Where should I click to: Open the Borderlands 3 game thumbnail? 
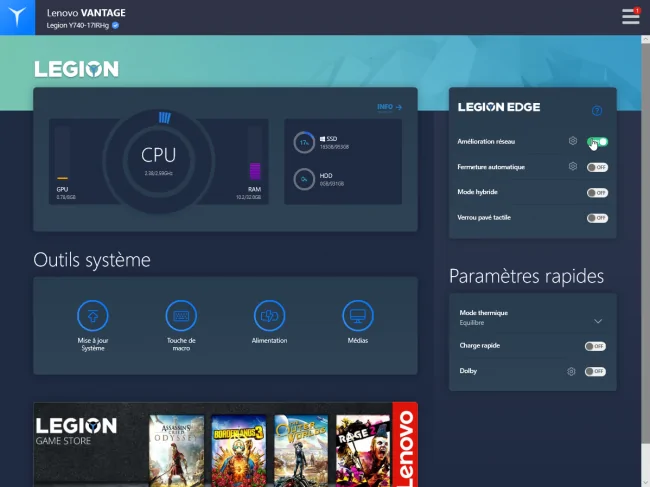[239, 451]
